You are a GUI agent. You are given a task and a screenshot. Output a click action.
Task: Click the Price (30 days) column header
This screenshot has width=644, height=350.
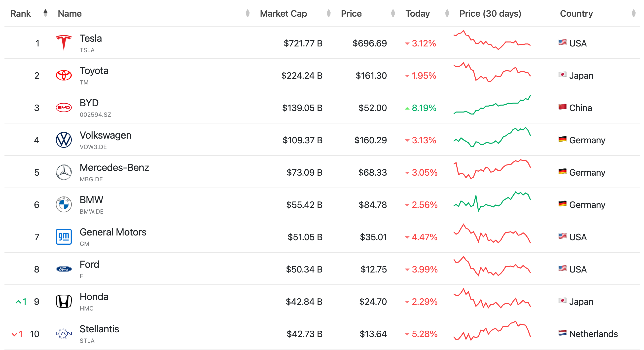point(490,13)
